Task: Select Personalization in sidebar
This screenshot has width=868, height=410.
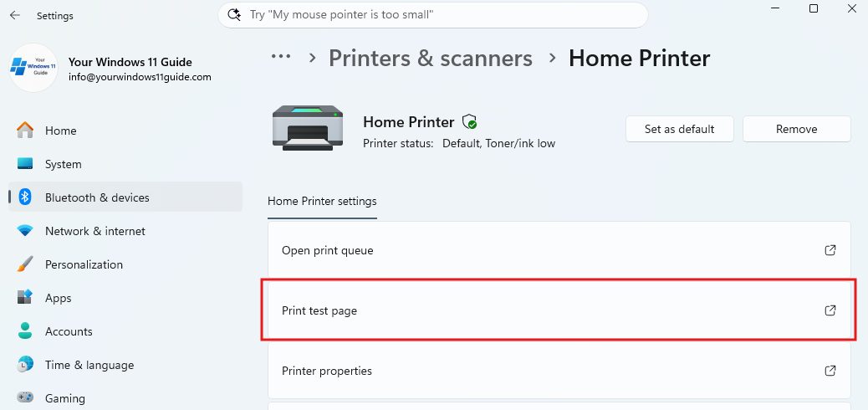Action: point(125,264)
